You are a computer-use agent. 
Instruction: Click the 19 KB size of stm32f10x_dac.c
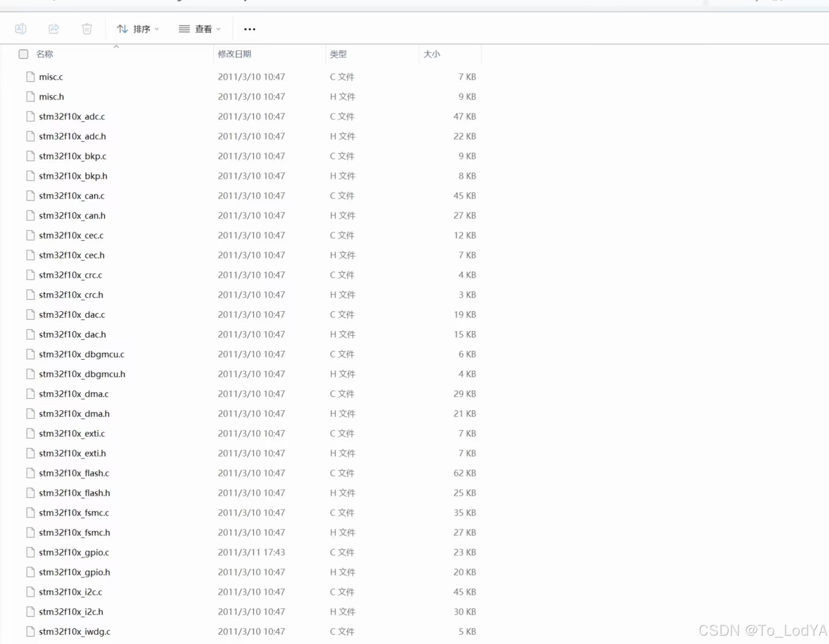point(464,314)
